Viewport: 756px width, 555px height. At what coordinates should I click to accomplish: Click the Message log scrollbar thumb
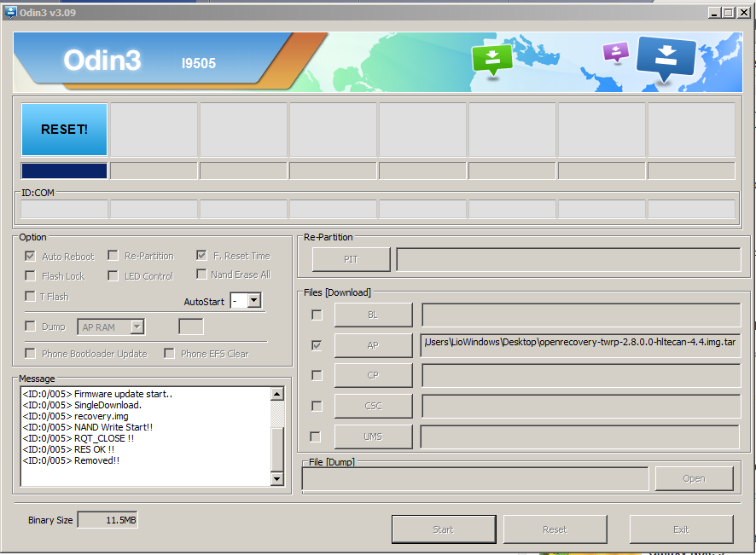pyautogui.click(x=276, y=449)
